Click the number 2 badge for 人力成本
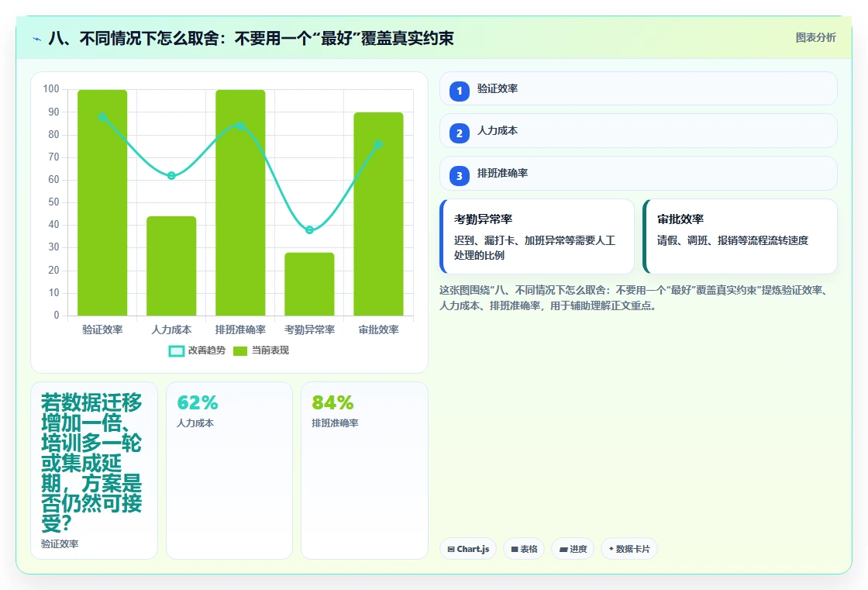Screen dimensions: 868x590 (460, 133)
